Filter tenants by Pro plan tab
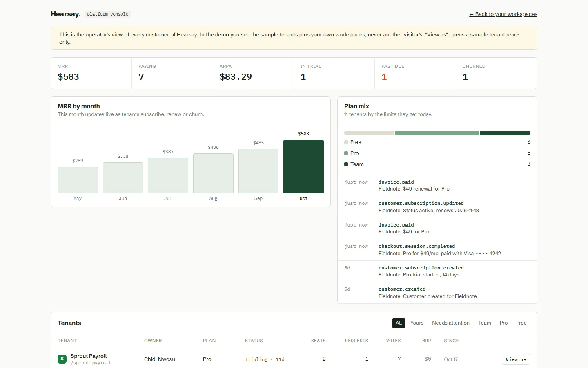This screenshot has width=588, height=368. tap(504, 323)
